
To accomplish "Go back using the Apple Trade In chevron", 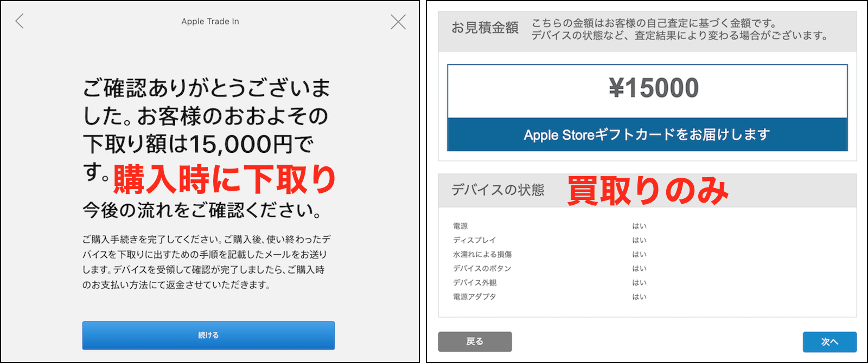I will click(x=20, y=21).
